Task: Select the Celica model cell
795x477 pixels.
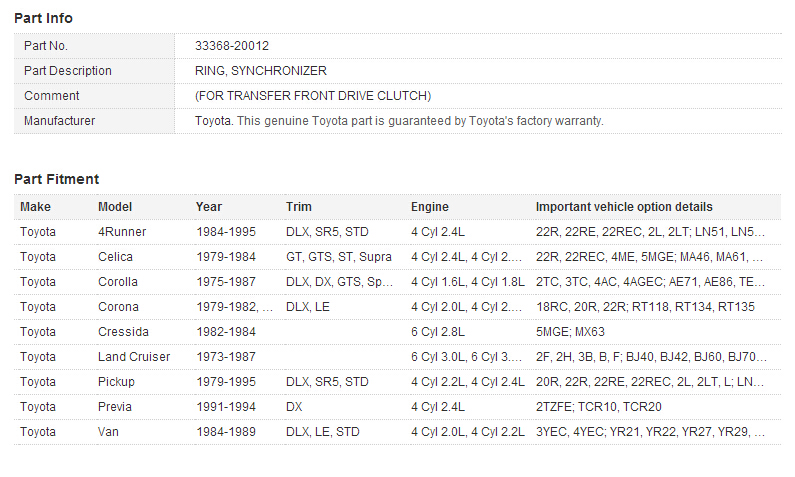Action: 115,257
